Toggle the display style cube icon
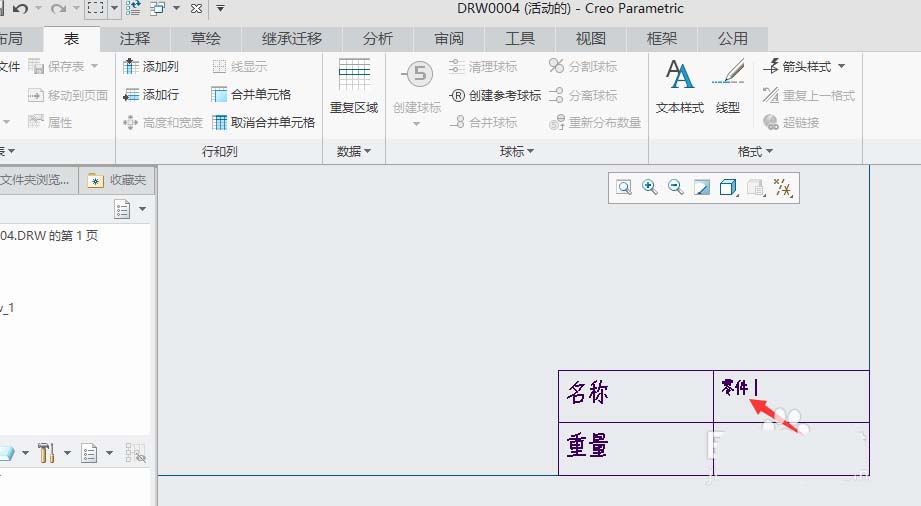 [728, 187]
